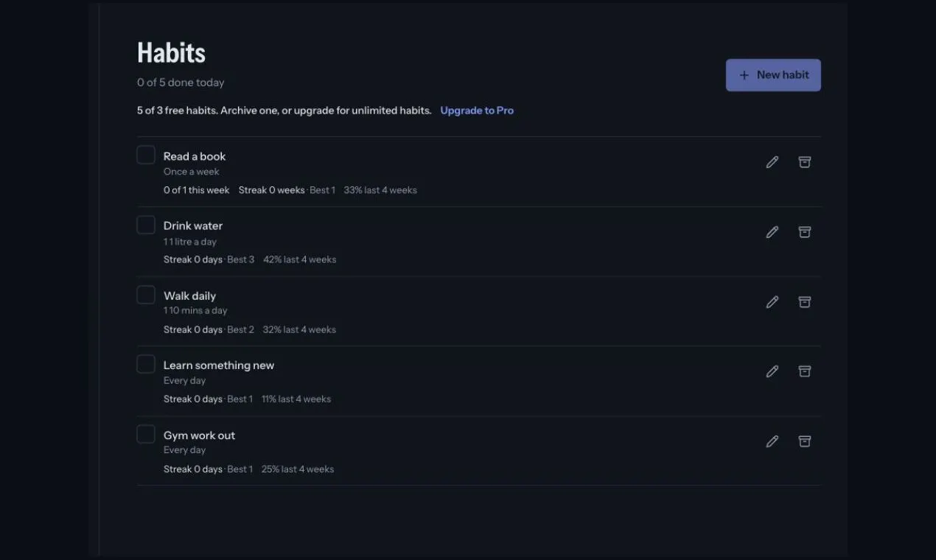Tick the Walk daily checkbox
Screen dimensions: 936x560
click(146, 295)
